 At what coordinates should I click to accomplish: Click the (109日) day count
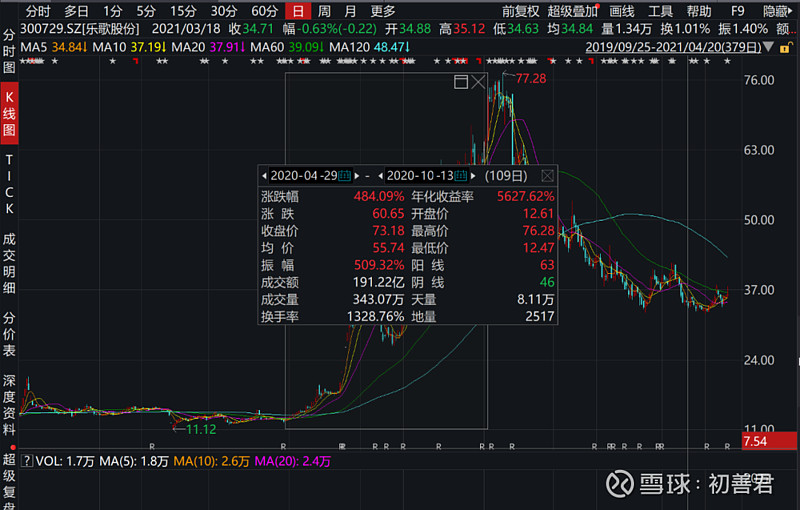506,176
